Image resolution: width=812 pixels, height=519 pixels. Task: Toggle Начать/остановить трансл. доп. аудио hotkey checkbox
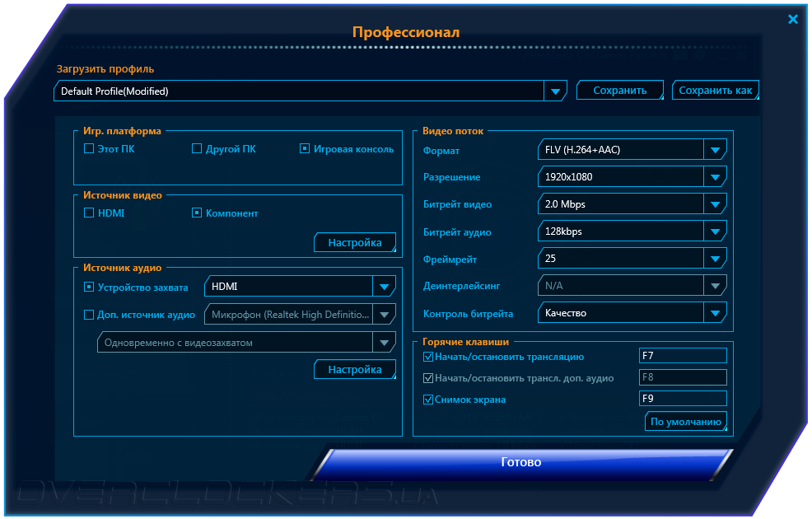tap(428, 378)
